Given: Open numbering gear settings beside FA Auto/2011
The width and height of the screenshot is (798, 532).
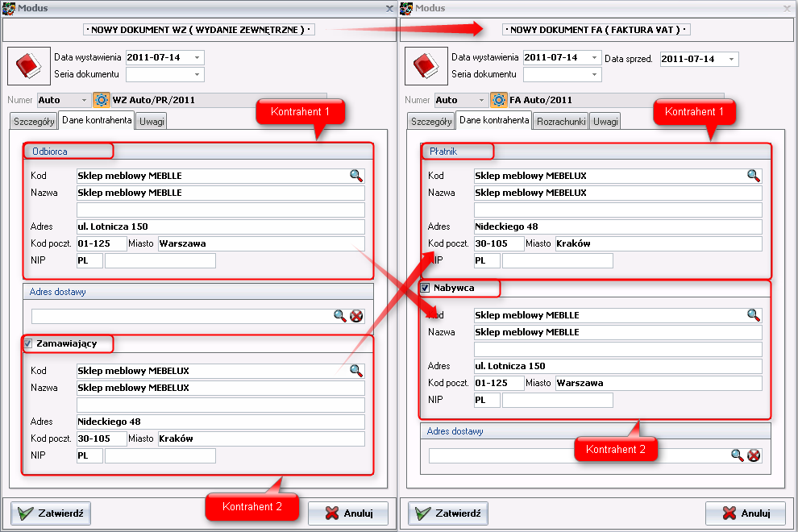Looking at the screenshot, I should [x=499, y=100].
